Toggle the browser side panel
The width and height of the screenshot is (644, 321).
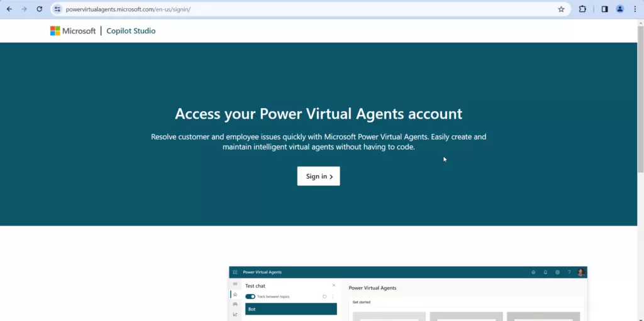tap(604, 9)
